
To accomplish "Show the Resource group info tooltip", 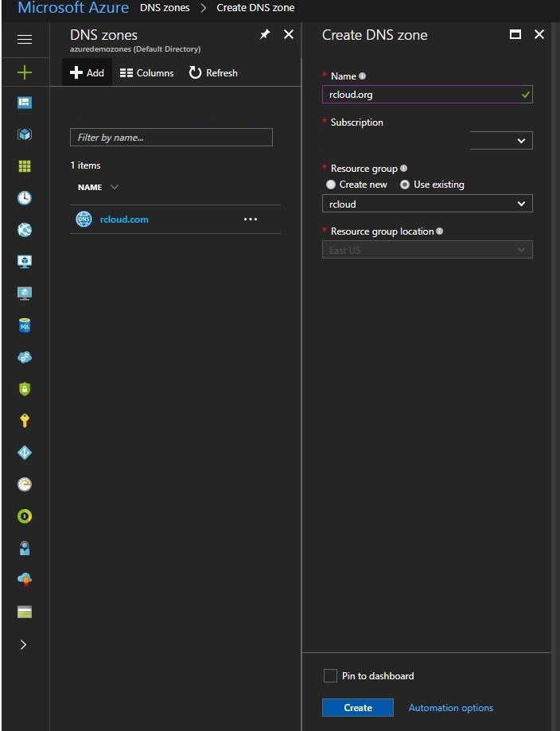I will (x=404, y=169).
